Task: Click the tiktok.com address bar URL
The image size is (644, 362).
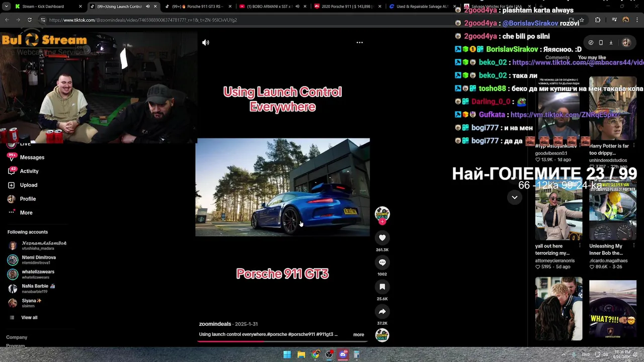Action: 143,20
